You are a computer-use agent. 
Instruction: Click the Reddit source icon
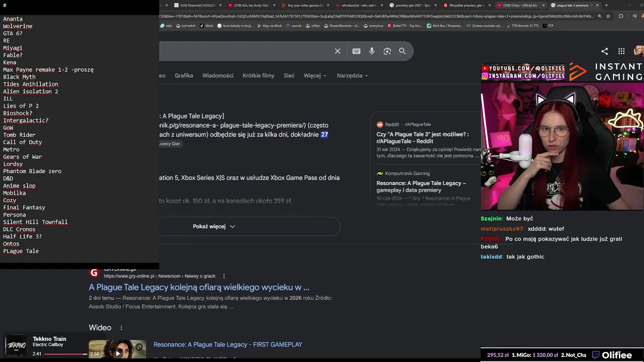380,124
